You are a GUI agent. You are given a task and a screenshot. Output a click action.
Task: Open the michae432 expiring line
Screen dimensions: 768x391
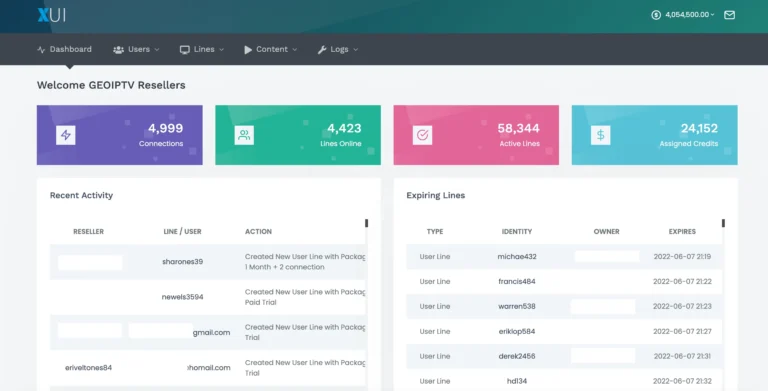(x=517, y=256)
